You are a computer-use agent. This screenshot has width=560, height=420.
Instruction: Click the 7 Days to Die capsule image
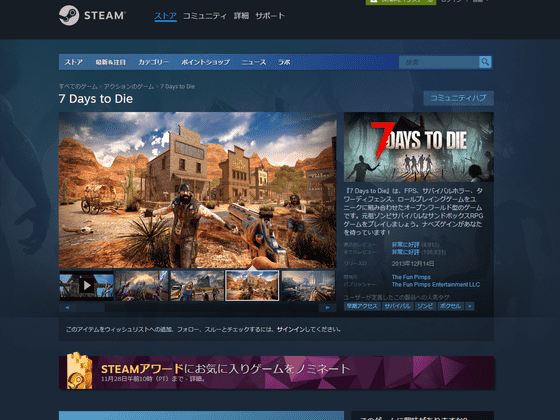[x=419, y=147]
